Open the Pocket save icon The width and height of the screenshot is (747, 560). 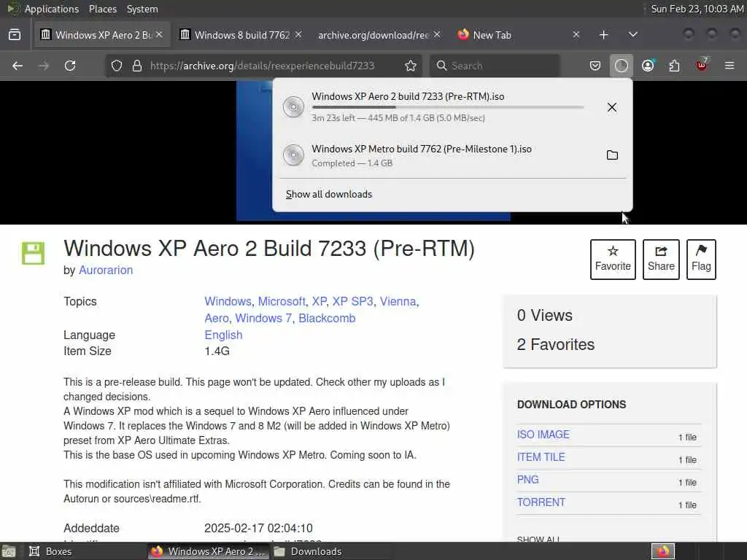[595, 66]
